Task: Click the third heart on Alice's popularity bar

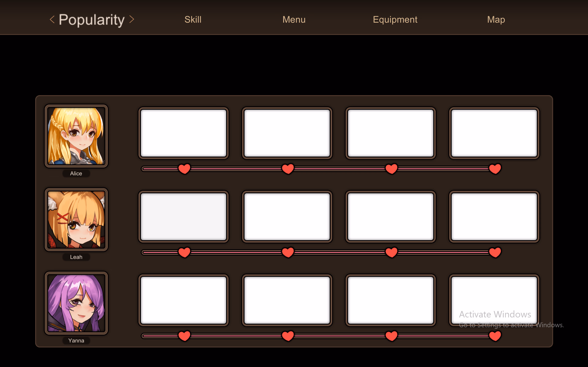Action: click(x=391, y=169)
